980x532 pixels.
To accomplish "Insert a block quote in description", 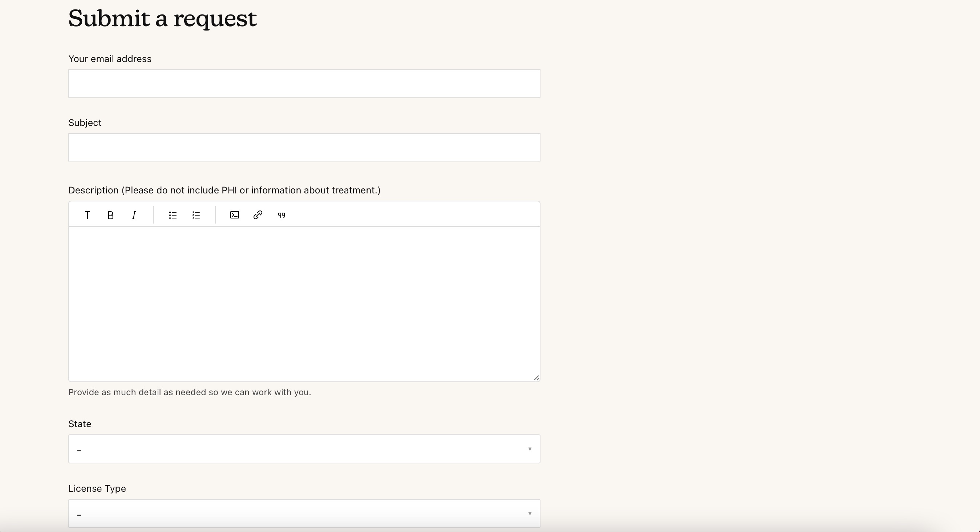I will point(281,215).
